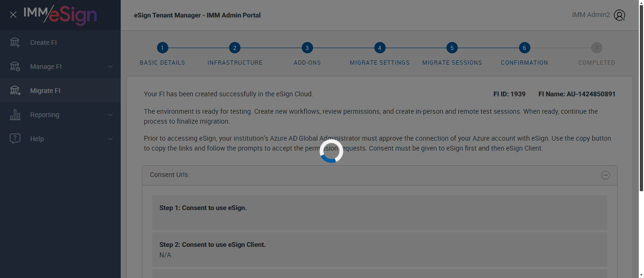Click FI Name: AU-1424850891 text
The height and width of the screenshot is (278, 644).
click(577, 94)
